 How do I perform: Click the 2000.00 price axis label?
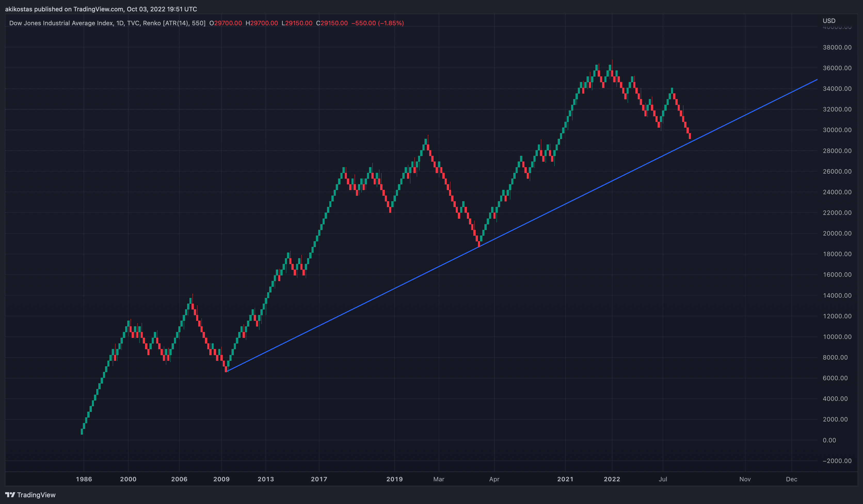pyautogui.click(x=835, y=419)
